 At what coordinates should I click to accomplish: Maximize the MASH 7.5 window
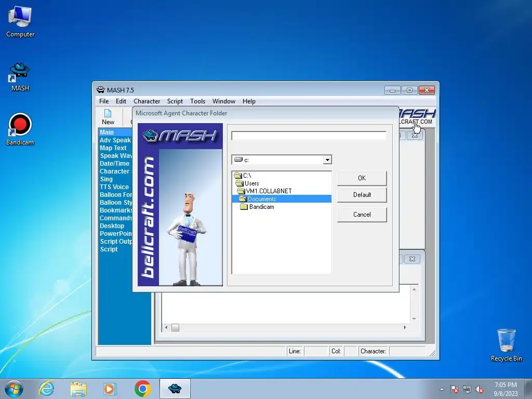pos(409,90)
